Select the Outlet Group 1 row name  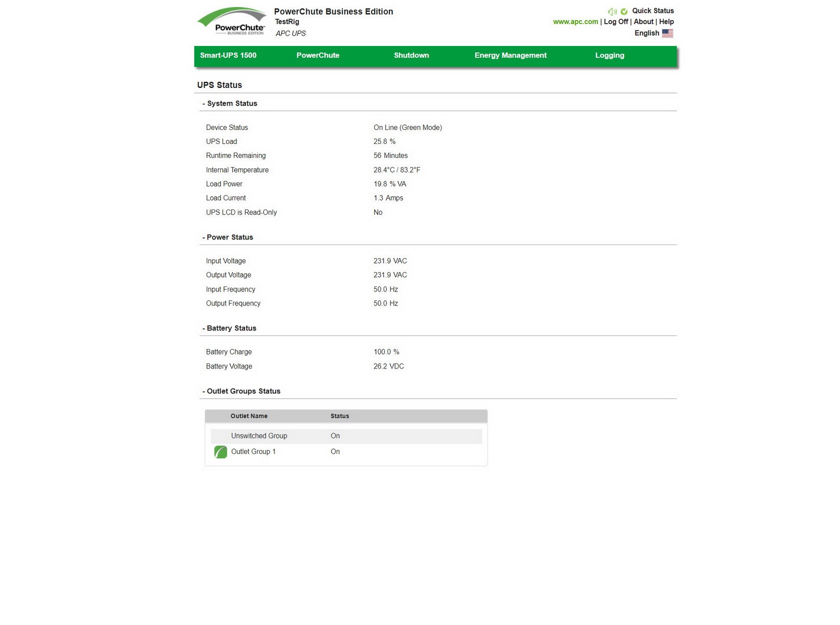click(x=253, y=451)
